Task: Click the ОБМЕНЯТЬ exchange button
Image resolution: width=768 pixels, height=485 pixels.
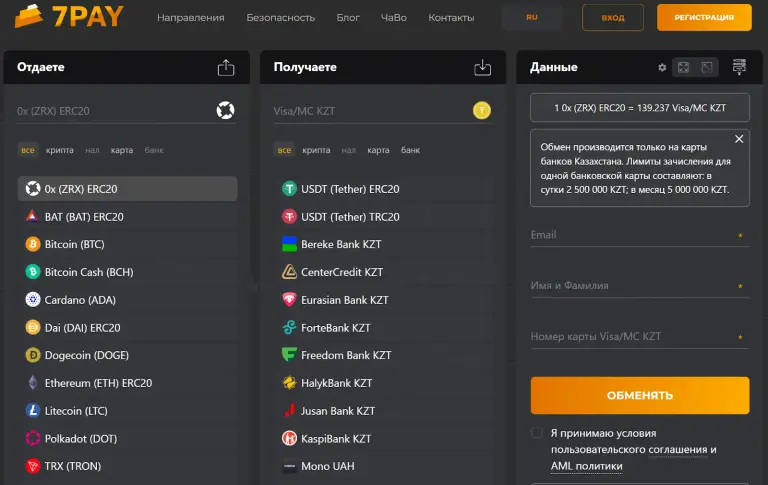Action: point(640,395)
